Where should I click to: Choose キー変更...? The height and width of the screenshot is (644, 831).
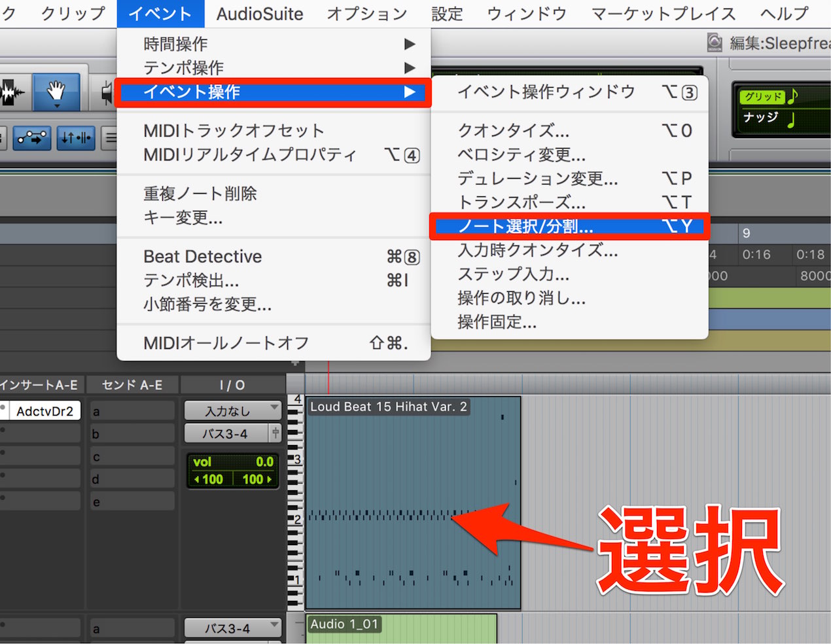pyautogui.click(x=274, y=218)
